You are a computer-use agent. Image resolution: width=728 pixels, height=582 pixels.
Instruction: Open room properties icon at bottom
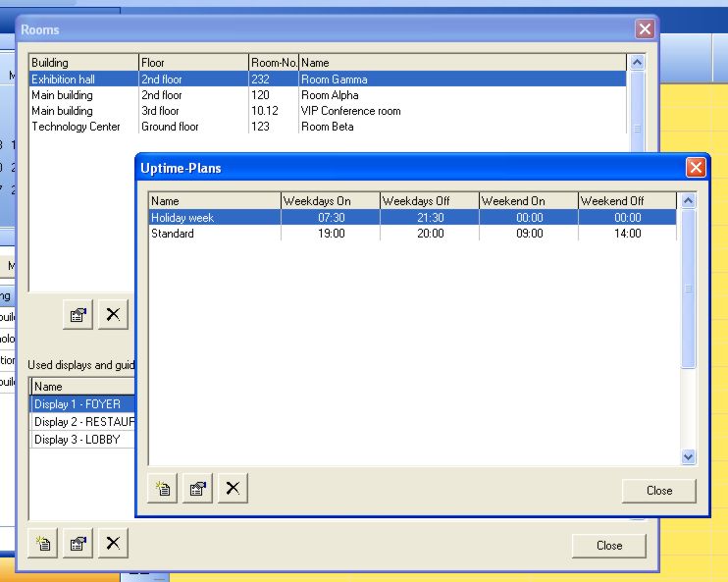pyautogui.click(x=78, y=543)
